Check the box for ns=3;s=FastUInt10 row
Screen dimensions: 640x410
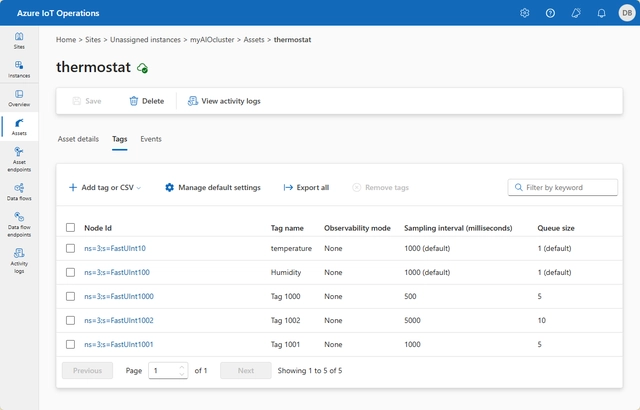71,248
